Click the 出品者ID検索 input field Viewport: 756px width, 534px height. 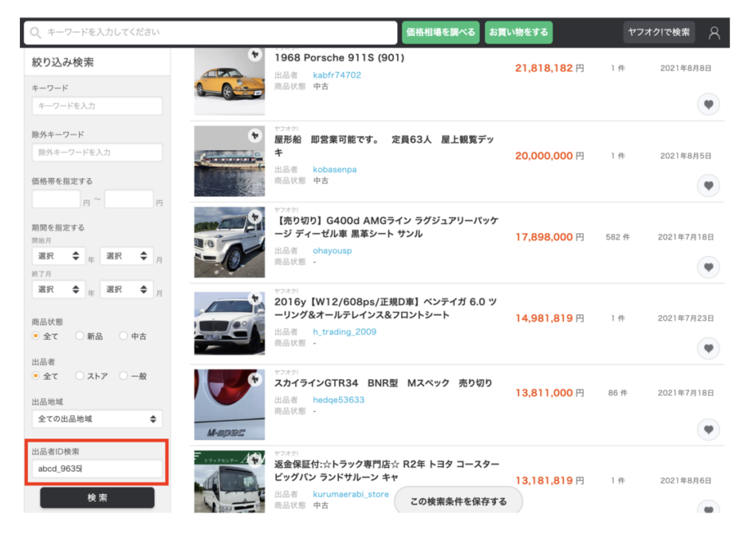point(97,469)
